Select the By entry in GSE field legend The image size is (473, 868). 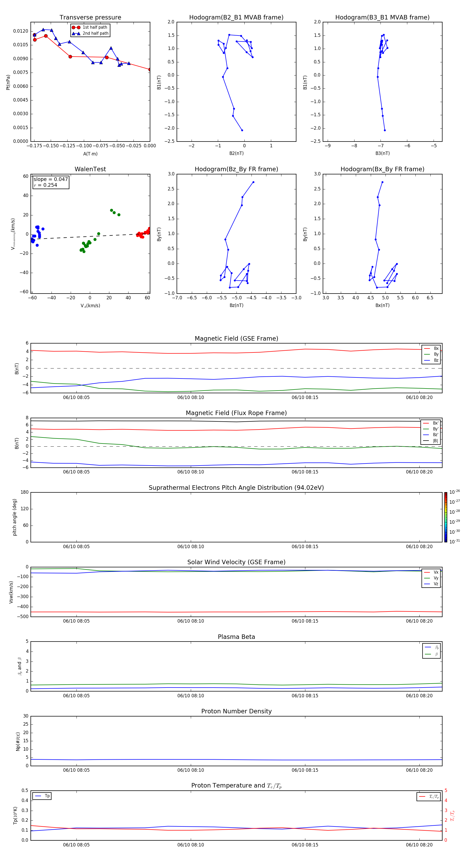[x=431, y=354]
